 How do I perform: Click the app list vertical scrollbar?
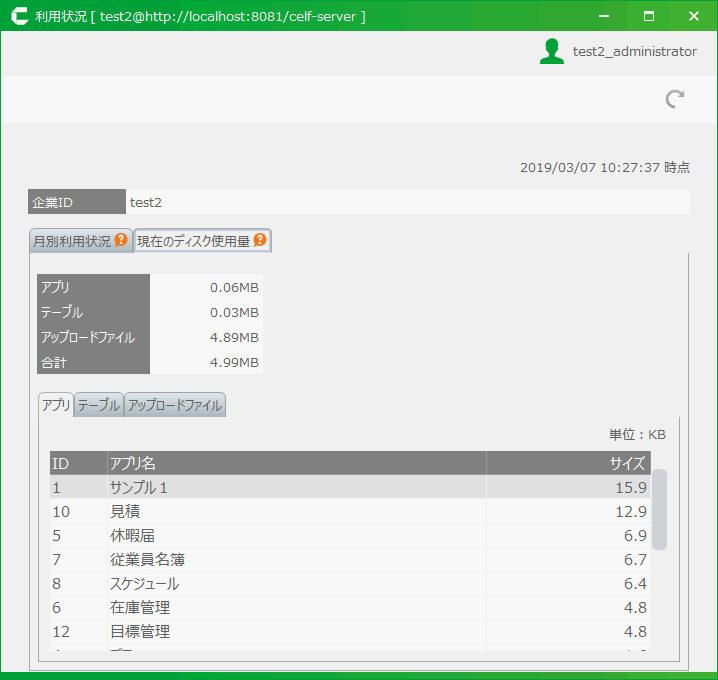click(x=660, y=509)
